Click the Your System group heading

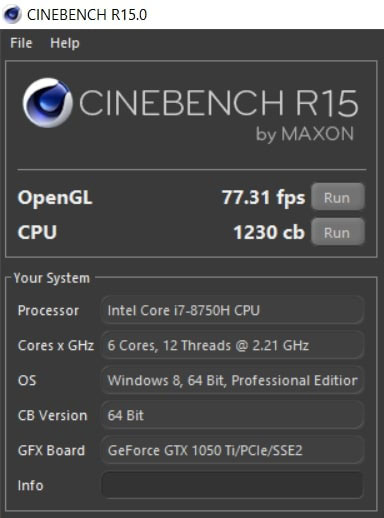(x=52, y=278)
